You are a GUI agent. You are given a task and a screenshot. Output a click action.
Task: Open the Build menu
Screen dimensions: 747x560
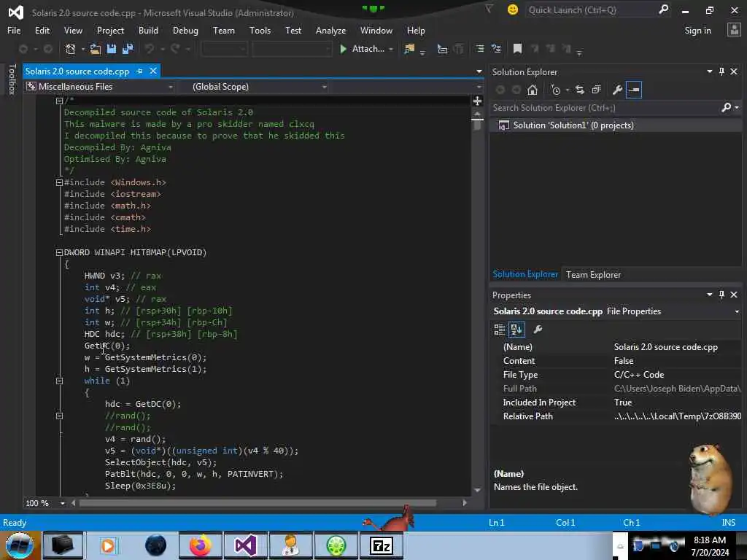[x=148, y=31]
